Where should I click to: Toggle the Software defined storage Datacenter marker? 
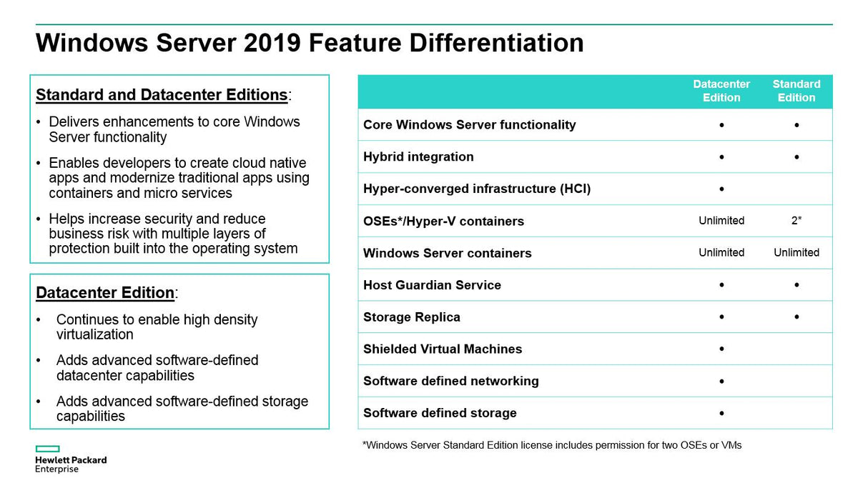(x=721, y=413)
